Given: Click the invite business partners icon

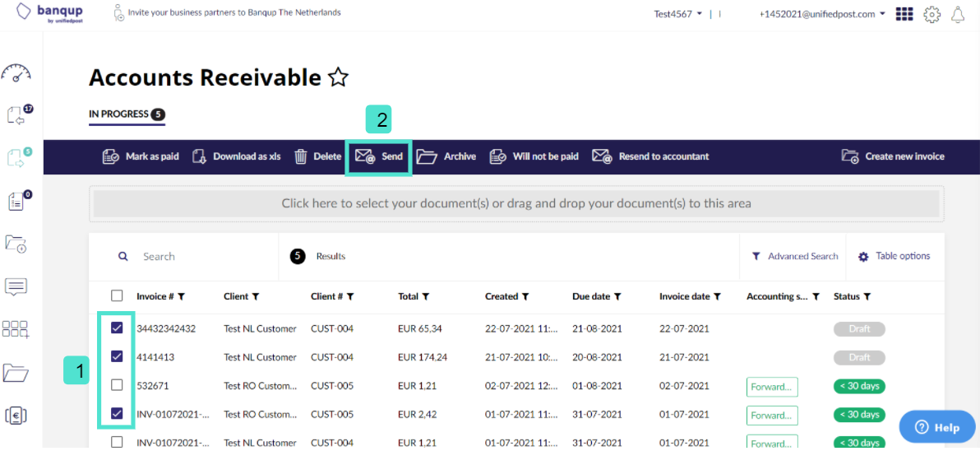Looking at the screenshot, I should (118, 12).
